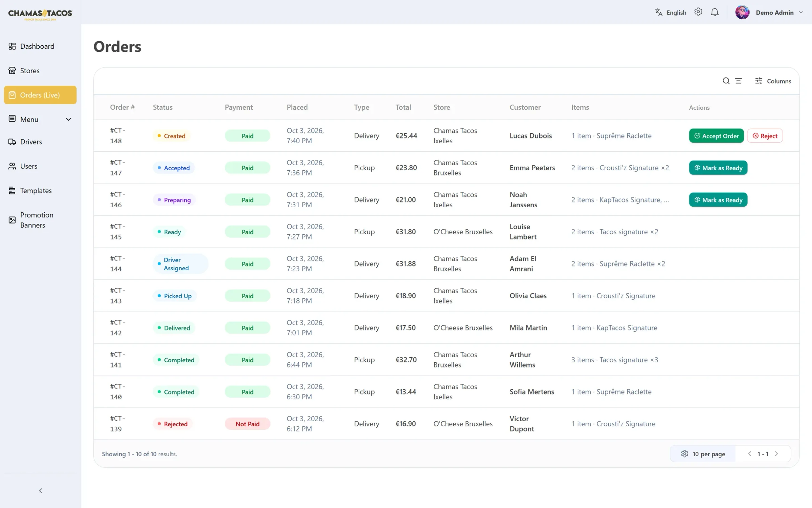Collapse the sidebar with the arrow

(x=41, y=491)
